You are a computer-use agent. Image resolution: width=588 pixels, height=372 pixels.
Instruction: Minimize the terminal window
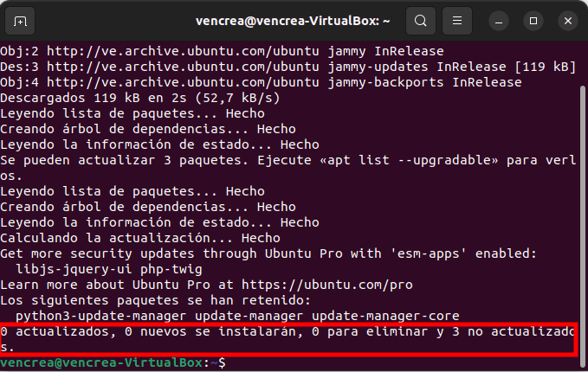499,21
